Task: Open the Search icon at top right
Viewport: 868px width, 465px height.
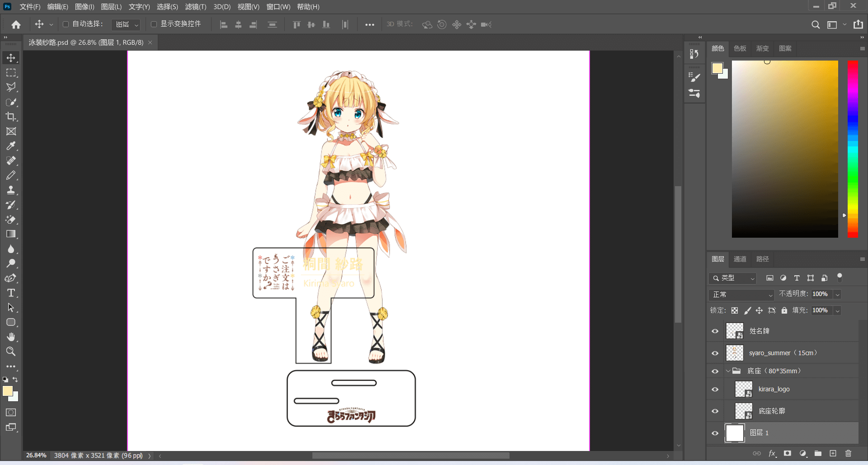Action: (x=816, y=25)
